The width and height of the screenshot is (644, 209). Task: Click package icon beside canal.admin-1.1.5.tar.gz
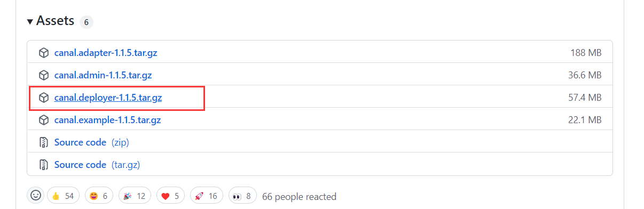(44, 75)
